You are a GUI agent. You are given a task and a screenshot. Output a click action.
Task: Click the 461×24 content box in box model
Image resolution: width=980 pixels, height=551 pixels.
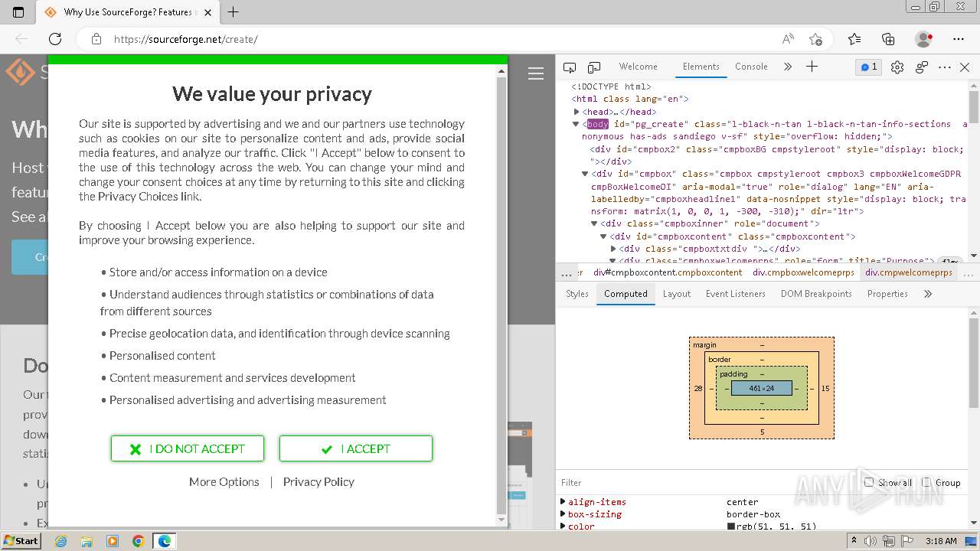(762, 388)
